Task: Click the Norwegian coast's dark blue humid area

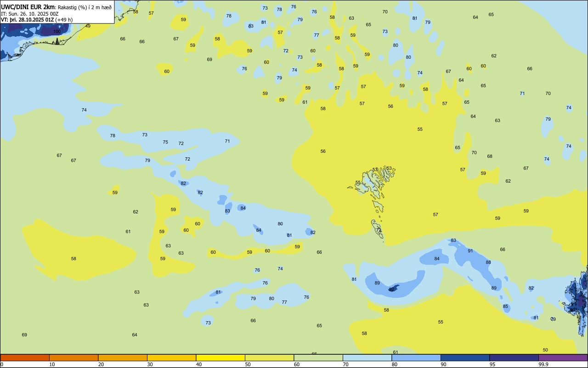Action: point(580,301)
